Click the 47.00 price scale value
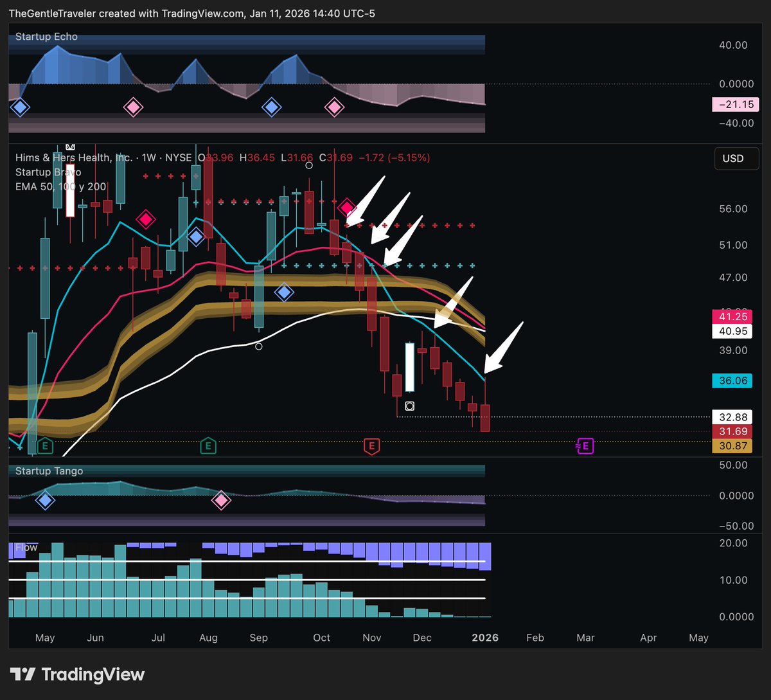The width and height of the screenshot is (771, 700). tap(732, 277)
